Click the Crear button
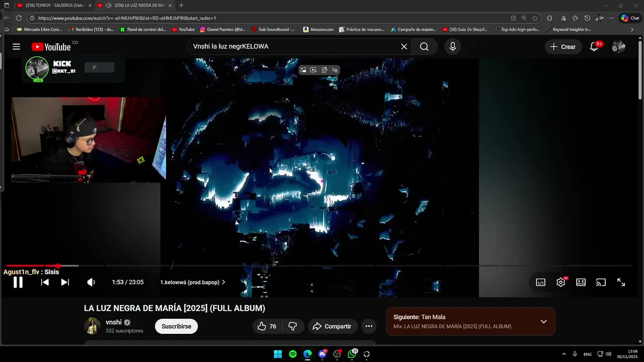 [562, 47]
